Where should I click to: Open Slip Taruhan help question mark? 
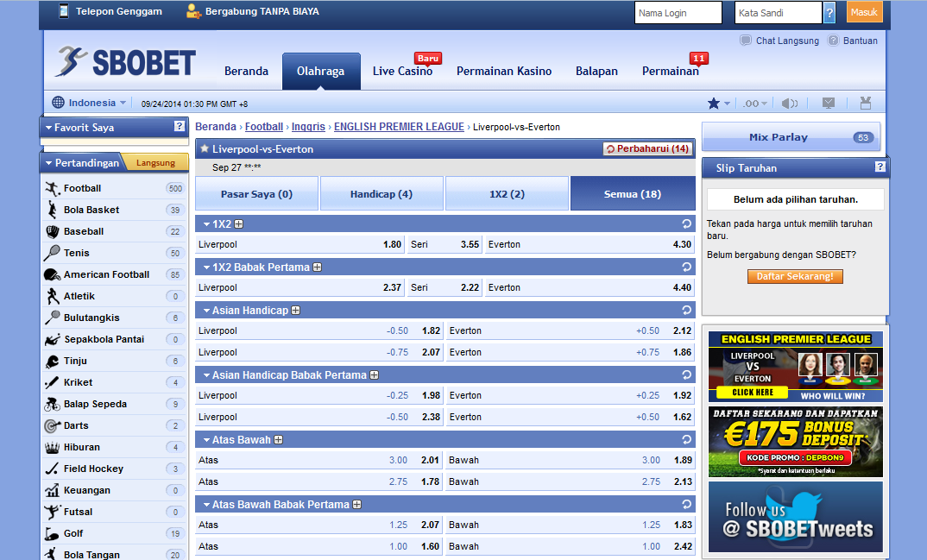pyautogui.click(x=880, y=167)
